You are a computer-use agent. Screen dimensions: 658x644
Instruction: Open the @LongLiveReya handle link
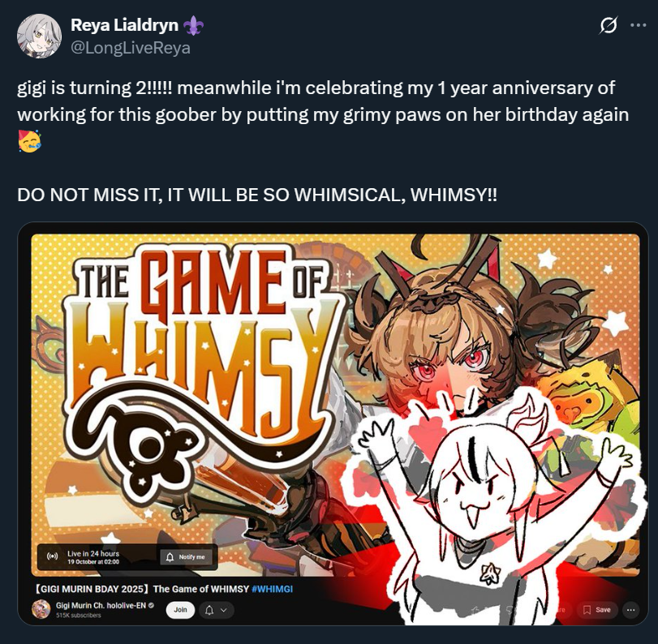[x=131, y=48]
